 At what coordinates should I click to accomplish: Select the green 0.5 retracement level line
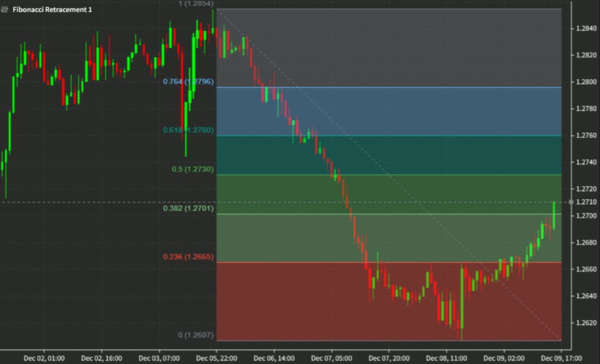[389, 175]
